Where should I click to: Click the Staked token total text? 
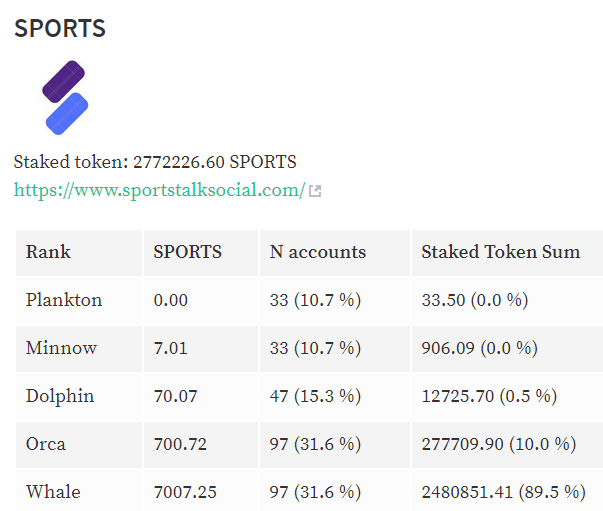coord(155,162)
